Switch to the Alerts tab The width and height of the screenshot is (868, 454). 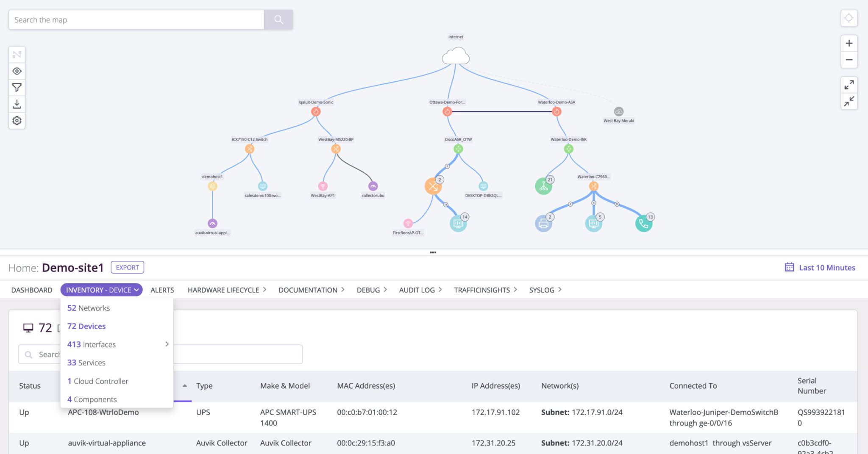pos(162,290)
